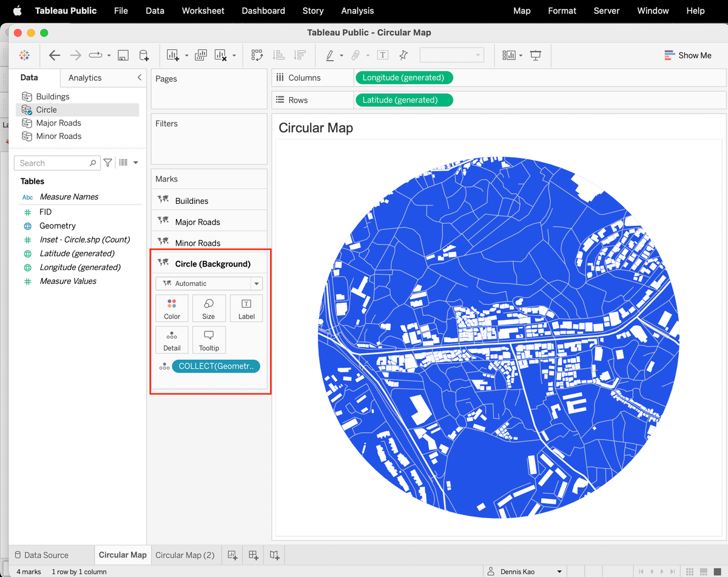Click the save workbook icon
The height and width of the screenshot is (577, 728).
(x=123, y=55)
